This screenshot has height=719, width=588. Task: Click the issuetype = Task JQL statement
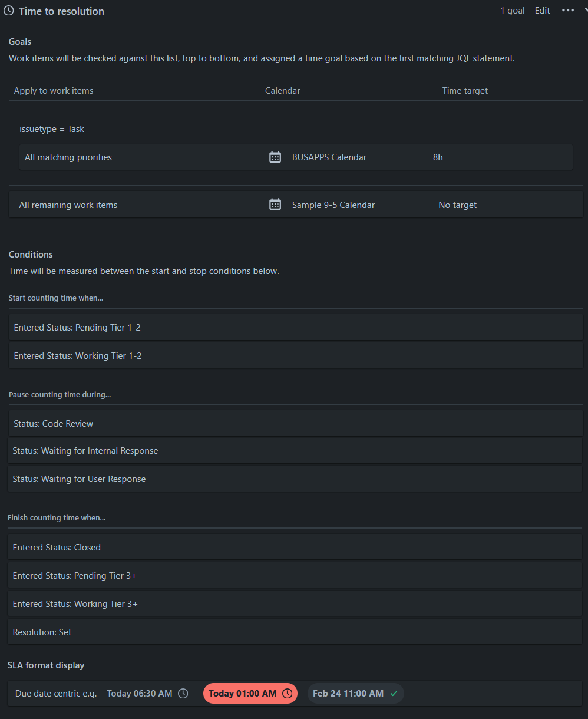52,129
